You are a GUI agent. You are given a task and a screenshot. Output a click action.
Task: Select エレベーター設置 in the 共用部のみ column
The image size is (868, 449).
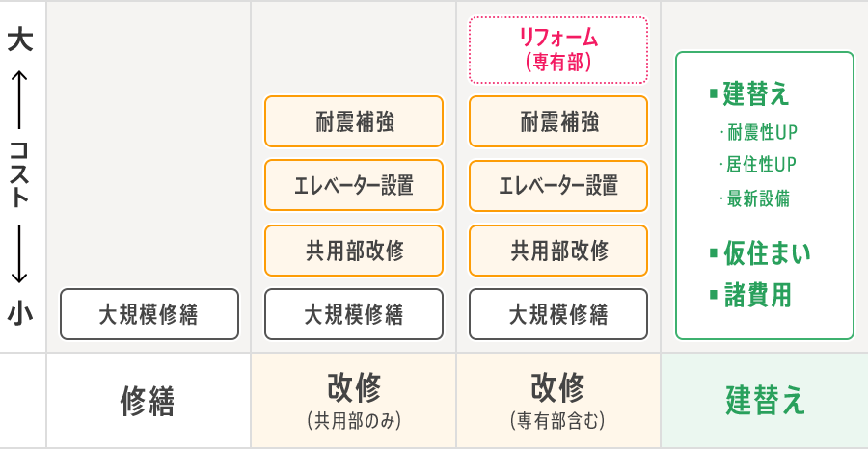tap(354, 185)
